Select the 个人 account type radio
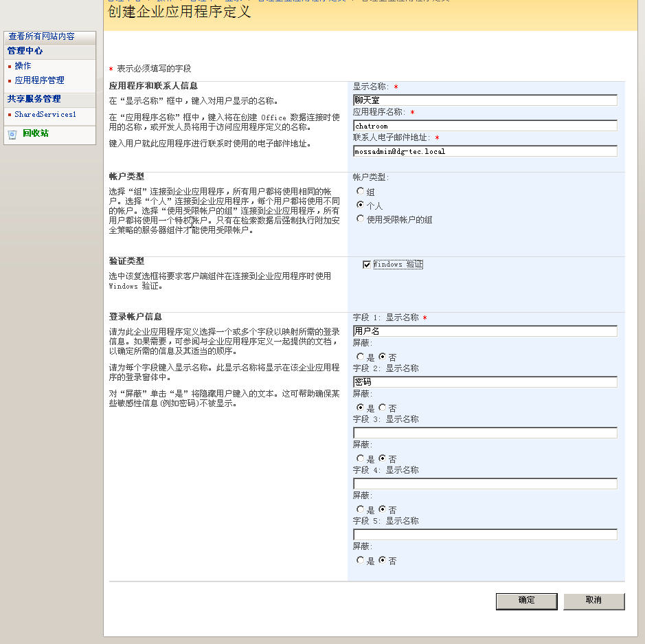 tap(361, 205)
